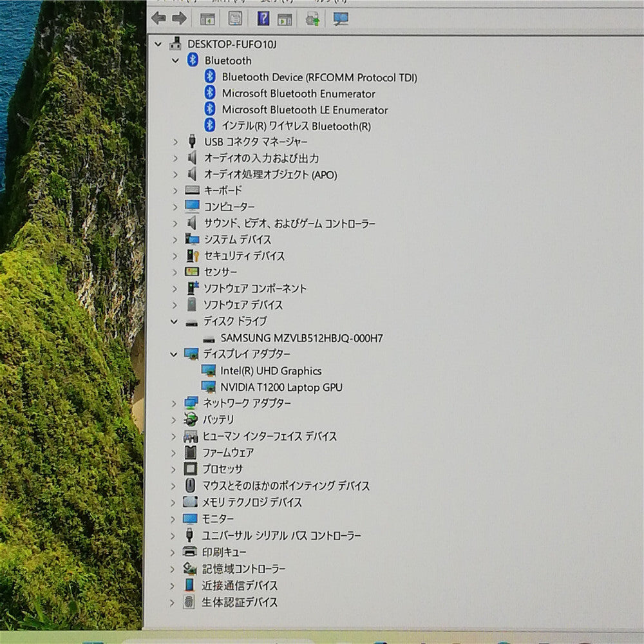Click Scan for hardware changes monitor icon
This screenshot has width=644, height=644.
pyautogui.click(x=341, y=19)
